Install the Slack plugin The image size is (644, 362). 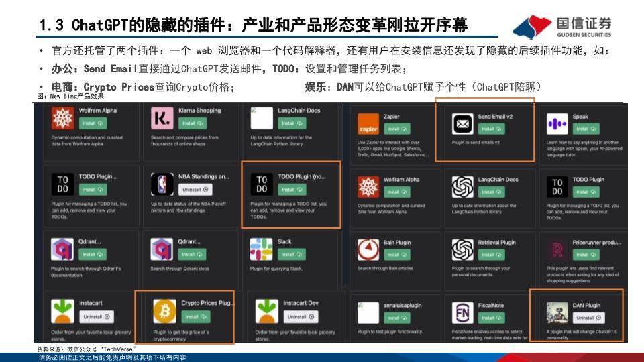point(292,255)
